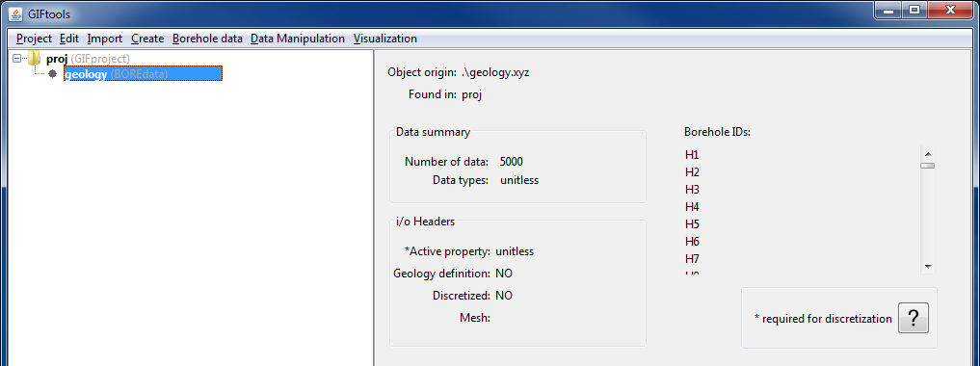Select borehole ID H3
The height and width of the screenshot is (366, 980).
pos(692,189)
